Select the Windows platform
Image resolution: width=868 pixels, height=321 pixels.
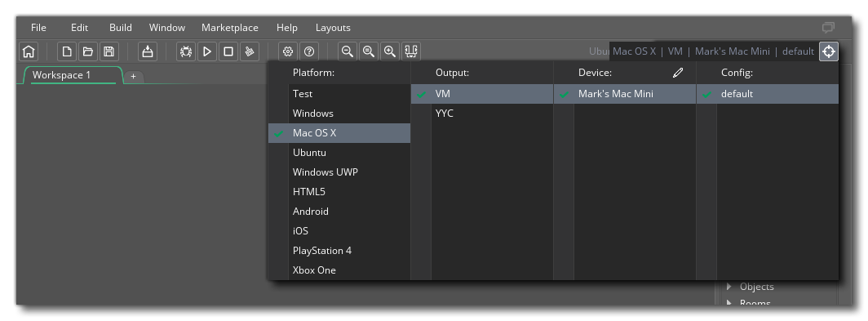(x=339, y=113)
